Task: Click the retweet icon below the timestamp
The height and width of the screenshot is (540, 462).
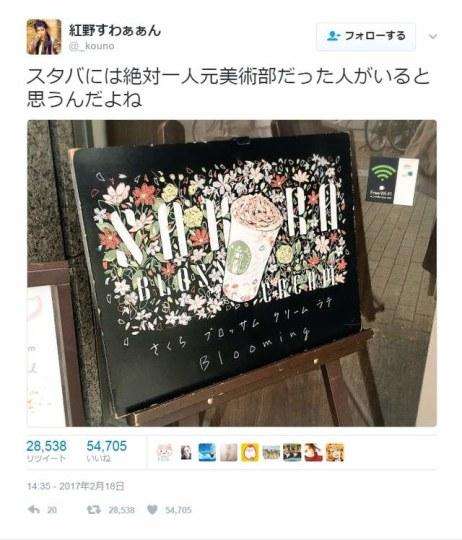Action: [94, 509]
